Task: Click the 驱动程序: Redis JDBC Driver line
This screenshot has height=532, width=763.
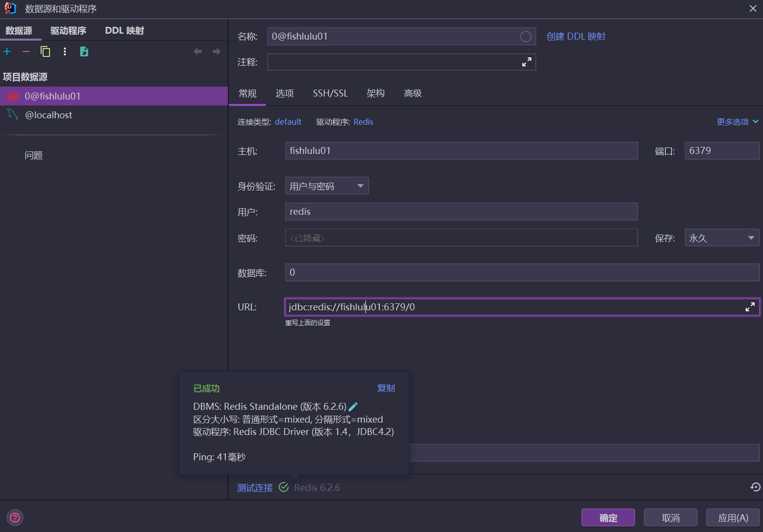Action: [x=294, y=432]
